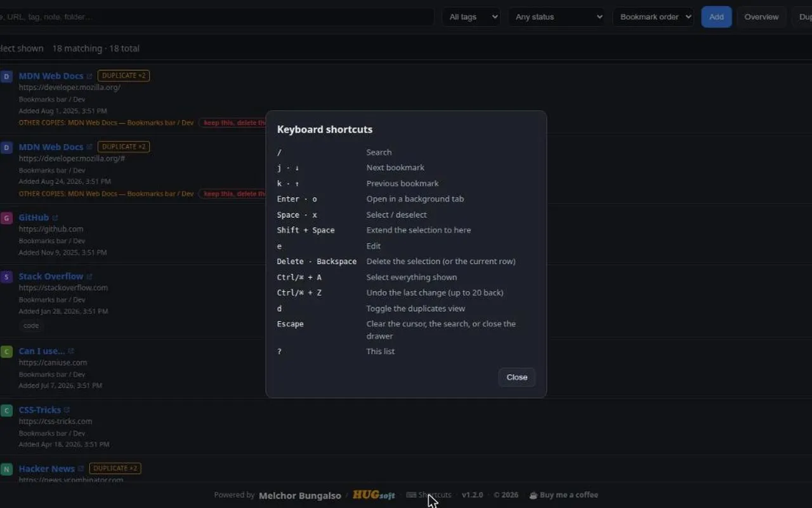Screen dimensions: 812x508
Task: Open the Melchor Bungalso footer link
Action: tap(300, 495)
